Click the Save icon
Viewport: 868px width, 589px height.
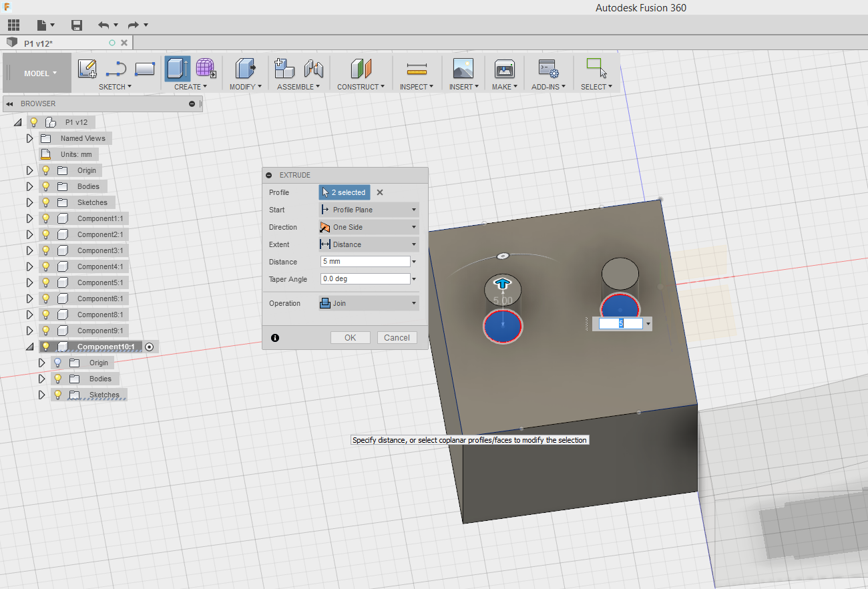[x=77, y=25]
